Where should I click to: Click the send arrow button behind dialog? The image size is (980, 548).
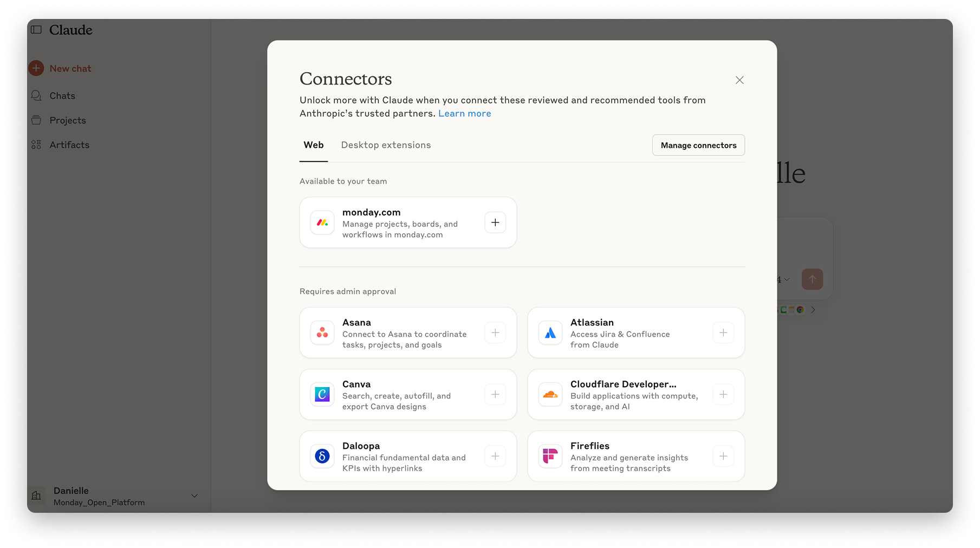point(812,279)
